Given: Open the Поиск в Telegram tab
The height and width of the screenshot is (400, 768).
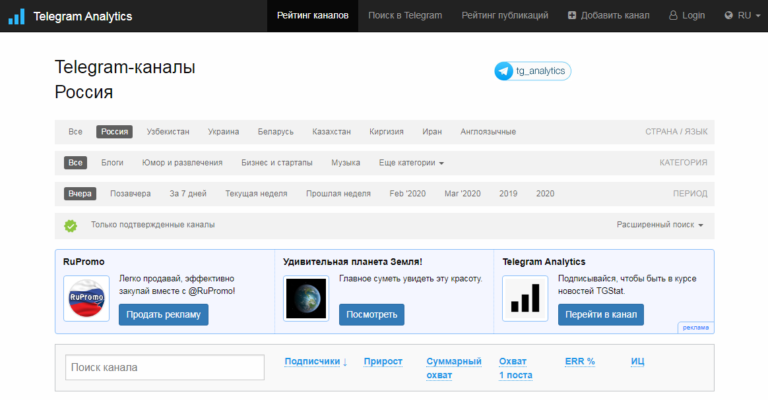Looking at the screenshot, I should pyautogui.click(x=405, y=16).
